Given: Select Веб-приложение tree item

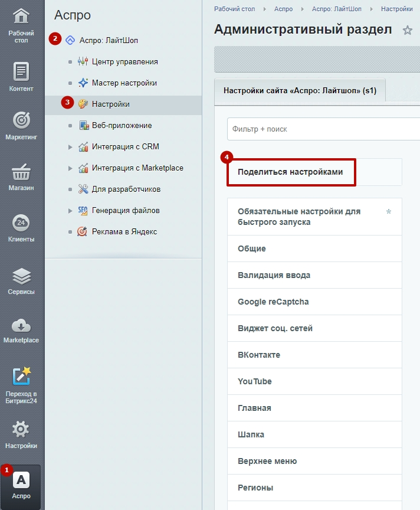Looking at the screenshot, I should point(122,126).
